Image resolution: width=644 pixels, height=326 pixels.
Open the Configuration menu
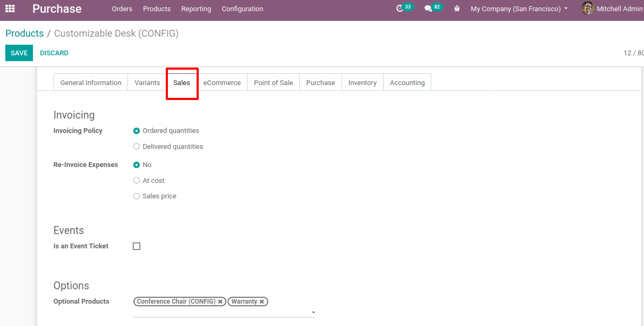tap(242, 9)
